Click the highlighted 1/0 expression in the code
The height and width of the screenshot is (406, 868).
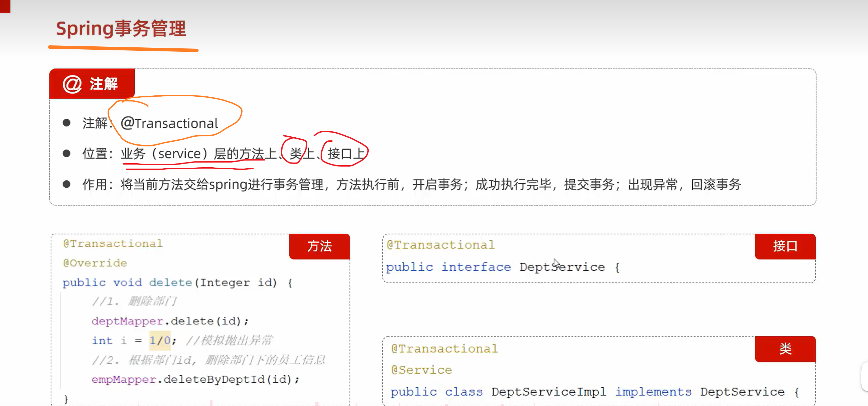[x=160, y=341]
